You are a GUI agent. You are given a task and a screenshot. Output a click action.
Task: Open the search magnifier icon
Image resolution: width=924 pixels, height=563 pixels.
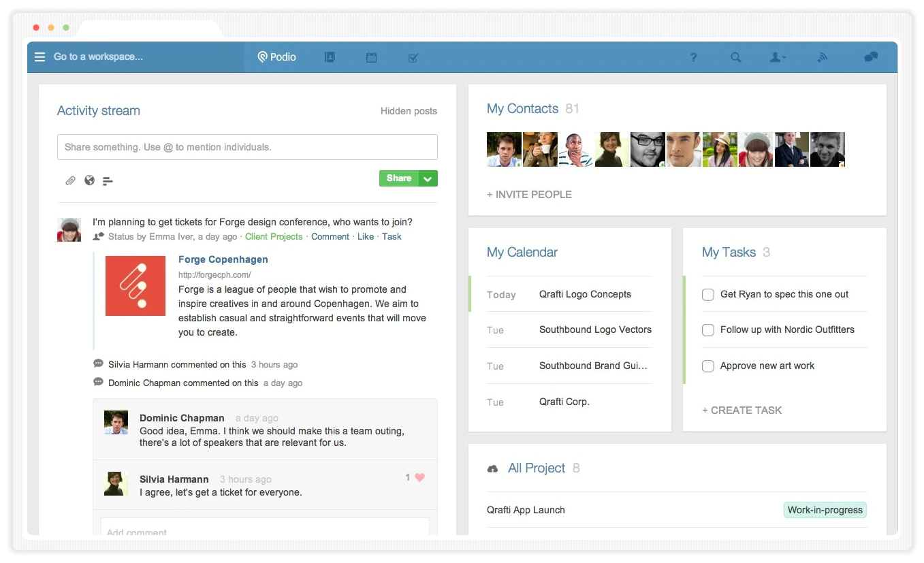click(735, 58)
